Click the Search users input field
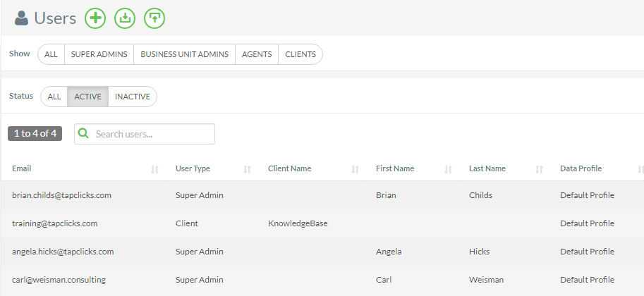The width and height of the screenshot is (644, 296). (x=145, y=134)
